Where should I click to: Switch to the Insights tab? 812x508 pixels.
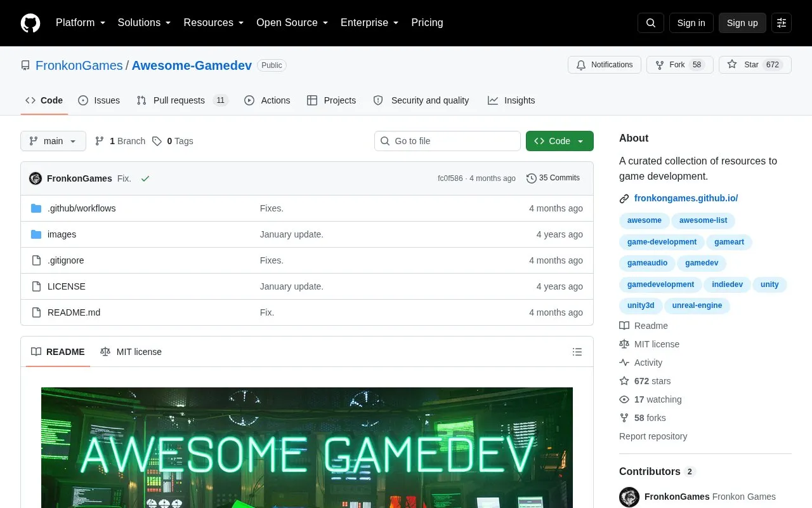click(x=511, y=100)
